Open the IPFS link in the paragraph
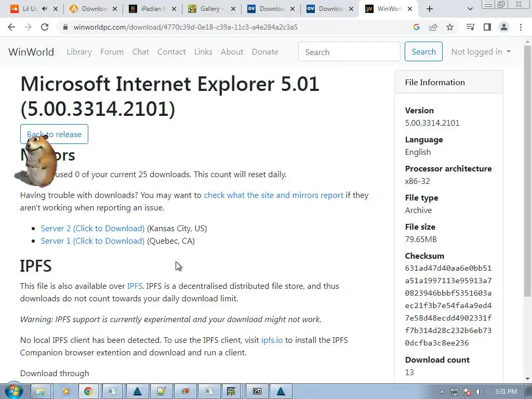 135,286
